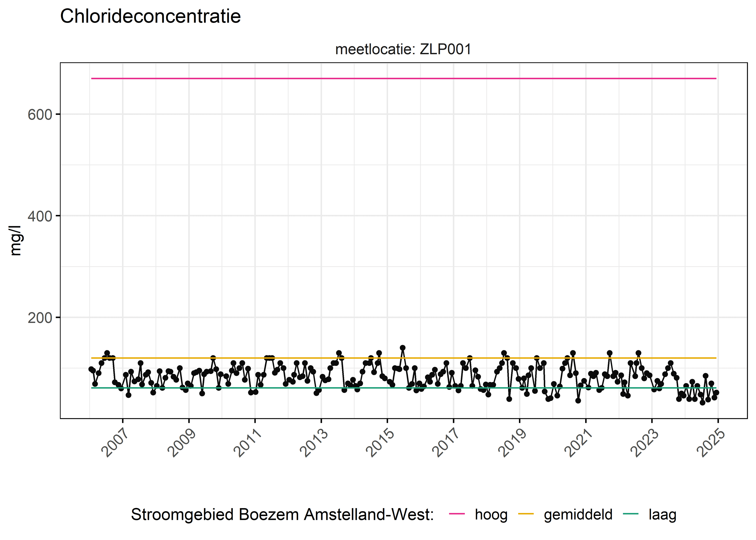This screenshot has height=540, width=756.
Task: Click the meetlocatie: ZLP001 subtitle
Action: pos(403,49)
